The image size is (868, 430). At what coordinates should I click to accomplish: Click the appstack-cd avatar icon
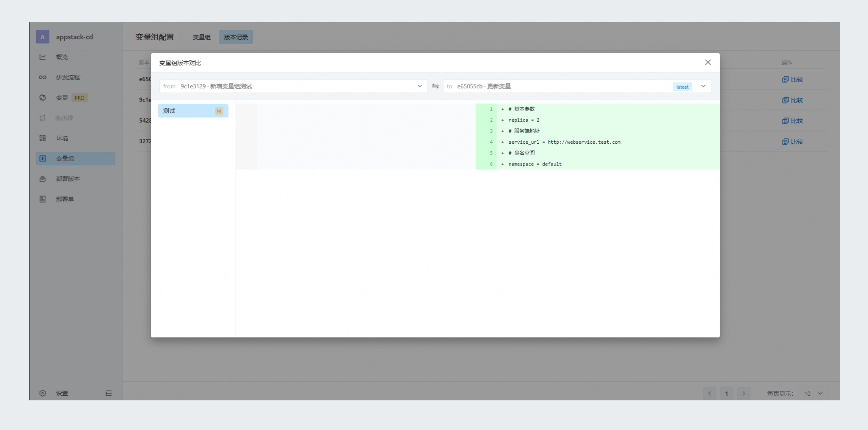(x=42, y=37)
